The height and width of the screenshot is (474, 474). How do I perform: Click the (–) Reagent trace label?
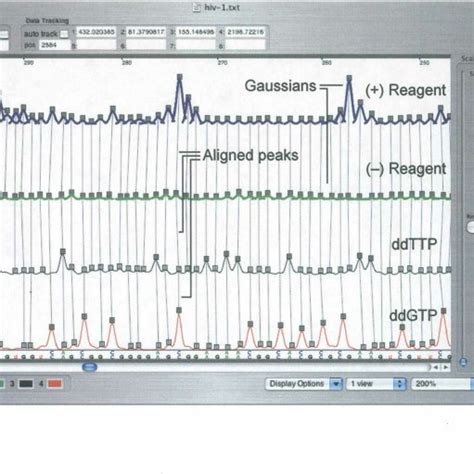(406, 169)
